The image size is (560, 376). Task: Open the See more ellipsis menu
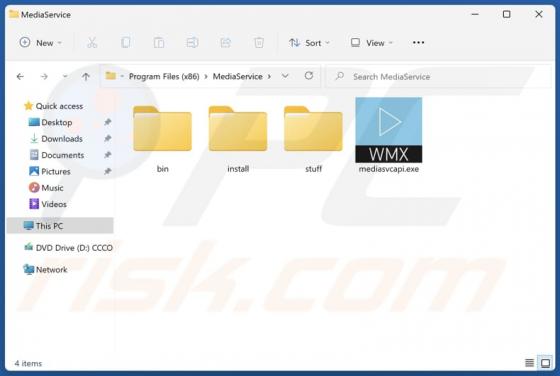(418, 43)
